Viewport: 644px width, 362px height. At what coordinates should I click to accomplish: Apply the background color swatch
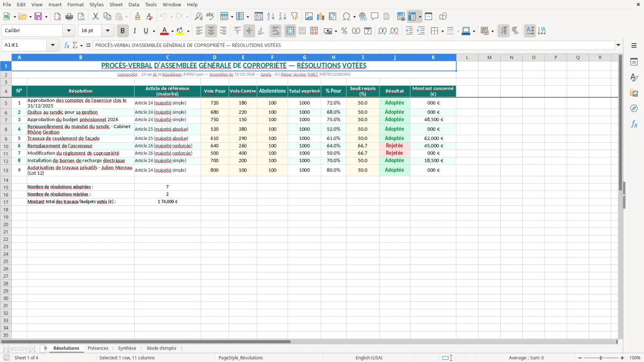pyautogui.click(x=180, y=31)
